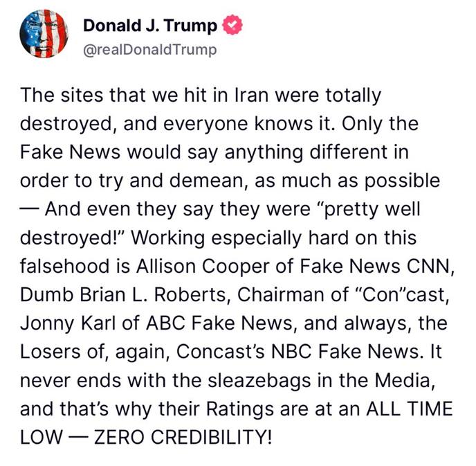Click "Fake News" at start of third line
The width and height of the screenshot is (476, 466).
[x=71, y=152]
